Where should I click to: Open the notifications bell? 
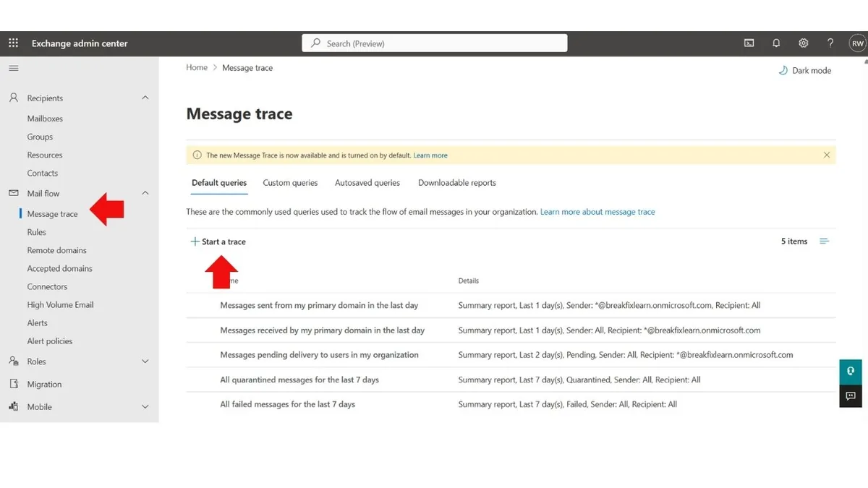(x=776, y=43)
